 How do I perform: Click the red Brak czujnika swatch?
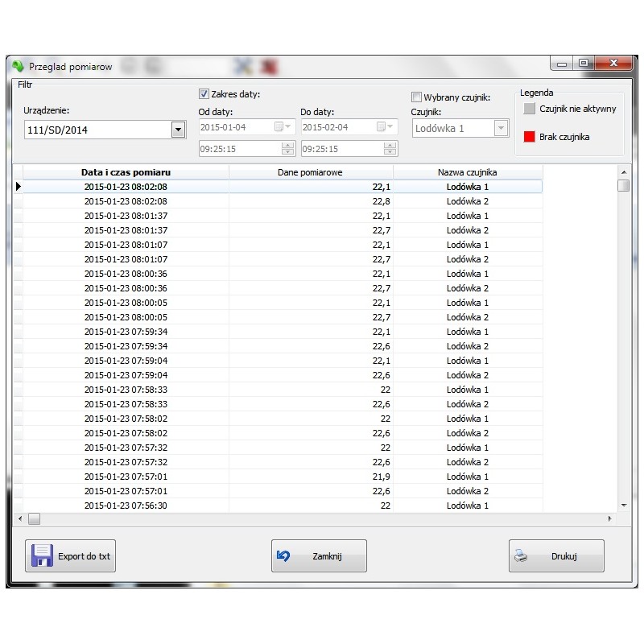click(530, 136)
